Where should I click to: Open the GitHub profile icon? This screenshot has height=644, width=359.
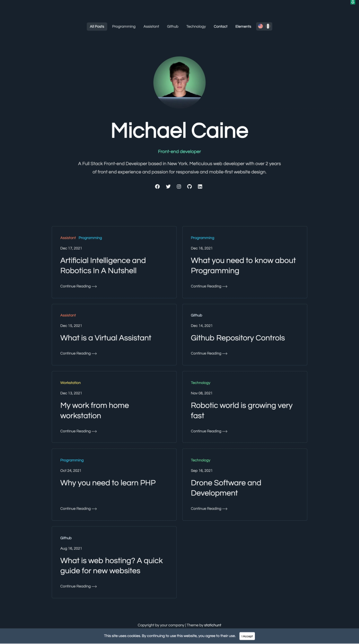[x=190, y=186]
